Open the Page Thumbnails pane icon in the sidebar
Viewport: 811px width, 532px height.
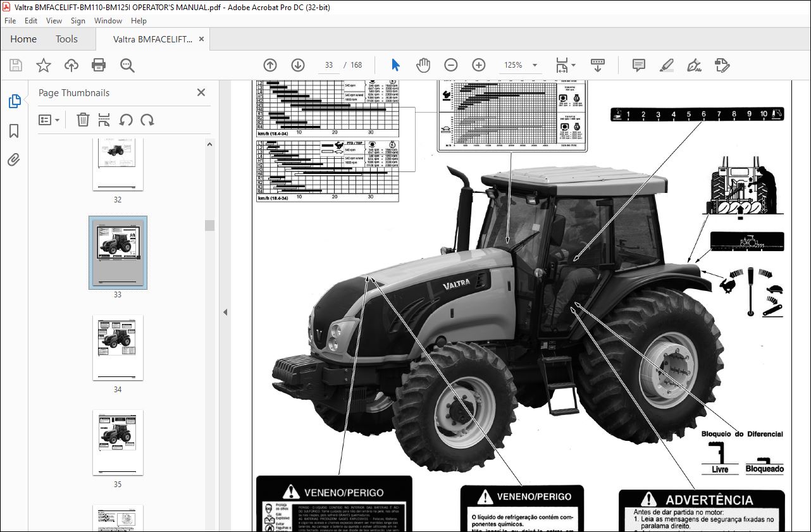point(14,101)
